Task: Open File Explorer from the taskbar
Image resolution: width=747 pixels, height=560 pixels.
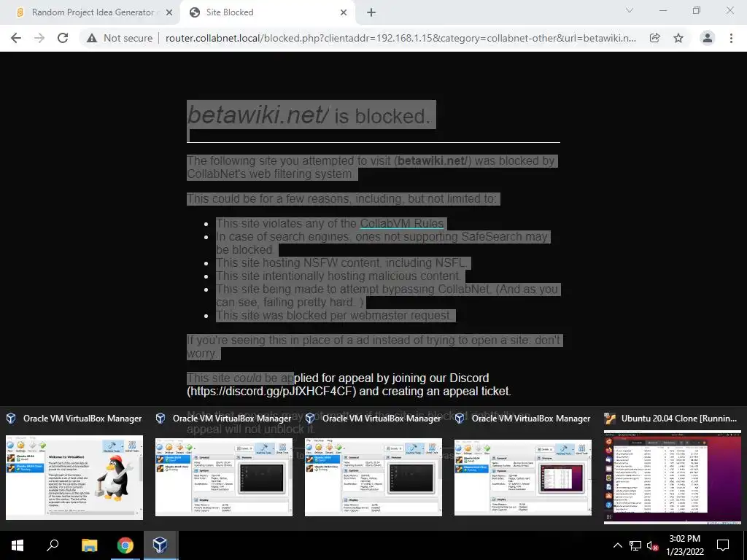Action: pyautogui.click(x=89, y=545)
